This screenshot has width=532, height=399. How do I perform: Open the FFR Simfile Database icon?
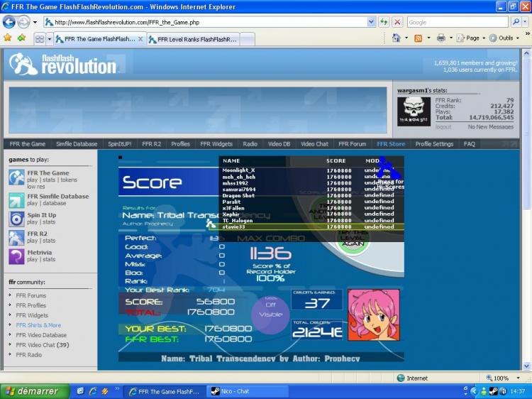[x=16, y=200]
